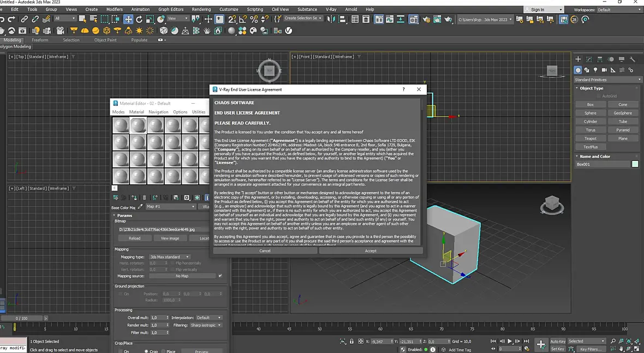Image resolution: width=644 pixels, height=353 pixels.
Task: Click the Reload bitmap button
Action: pos(135,238)
